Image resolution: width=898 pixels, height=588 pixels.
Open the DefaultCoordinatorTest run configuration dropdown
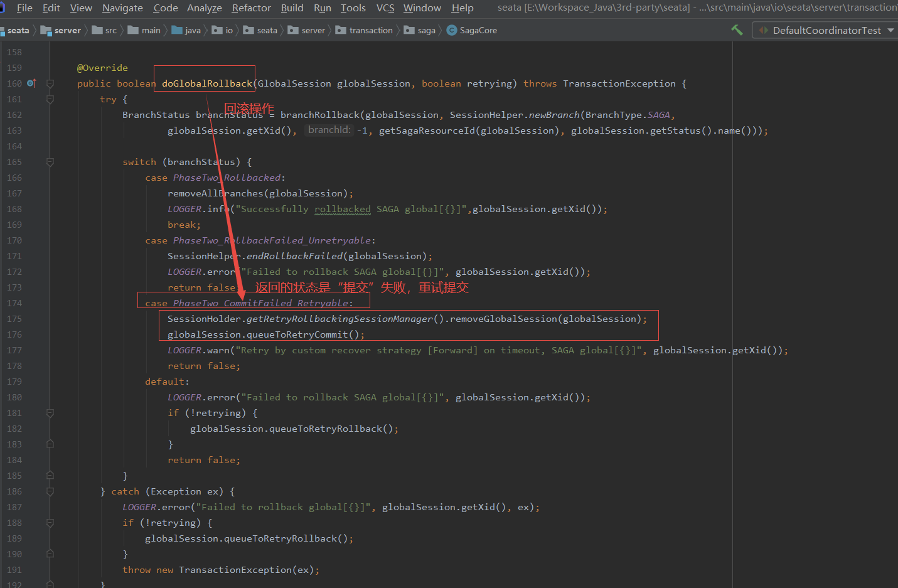click(x=825, y=30)
